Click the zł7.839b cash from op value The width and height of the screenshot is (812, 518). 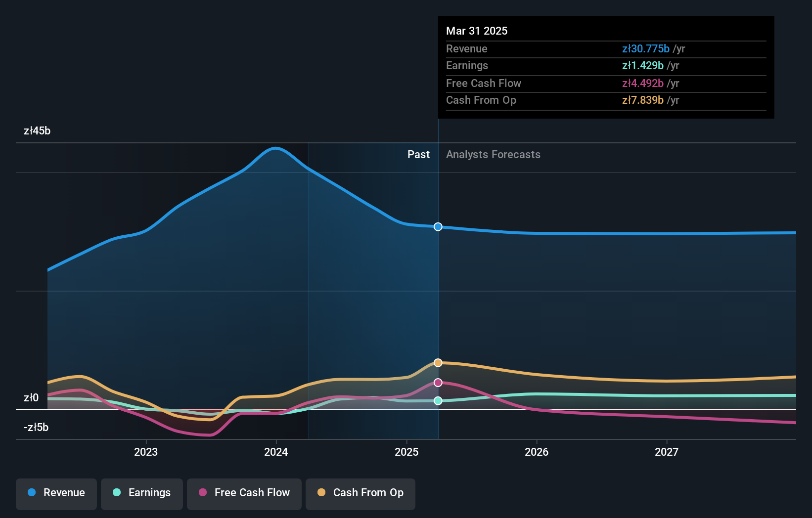click(x=642, y=100)
